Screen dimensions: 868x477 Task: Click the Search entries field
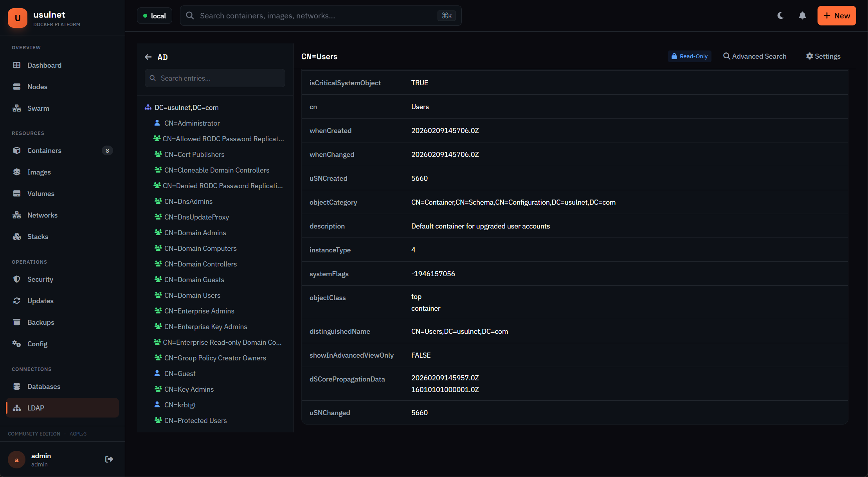(214, 78)
